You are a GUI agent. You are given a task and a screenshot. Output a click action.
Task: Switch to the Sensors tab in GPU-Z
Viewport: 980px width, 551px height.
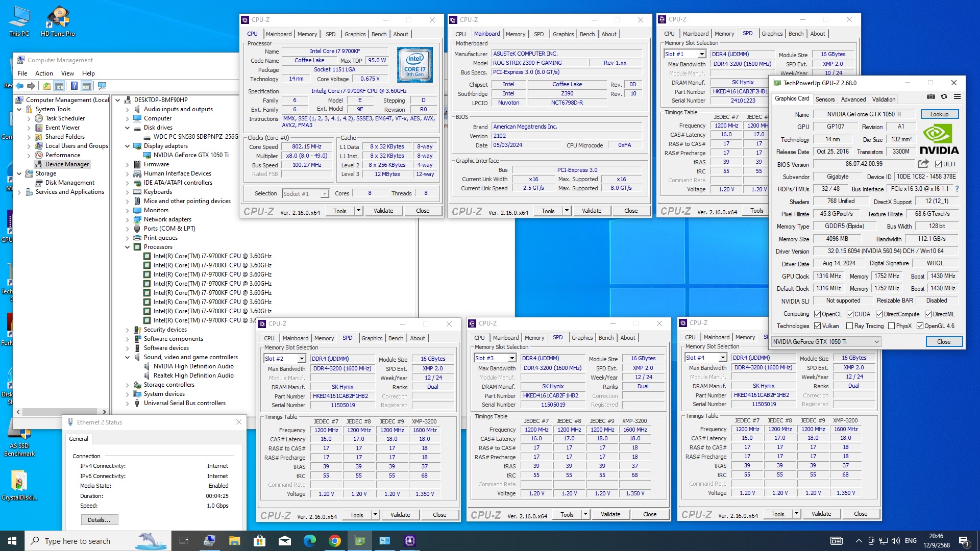click(825, 99)
